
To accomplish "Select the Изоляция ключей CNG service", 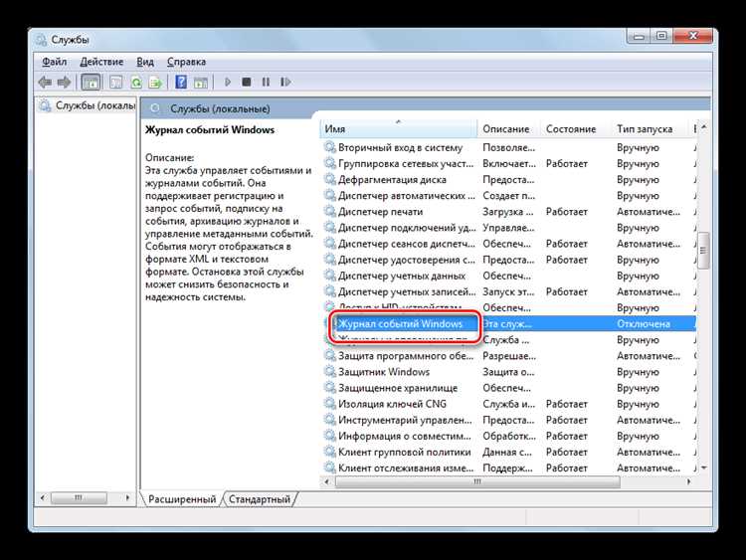I will 508,404.
